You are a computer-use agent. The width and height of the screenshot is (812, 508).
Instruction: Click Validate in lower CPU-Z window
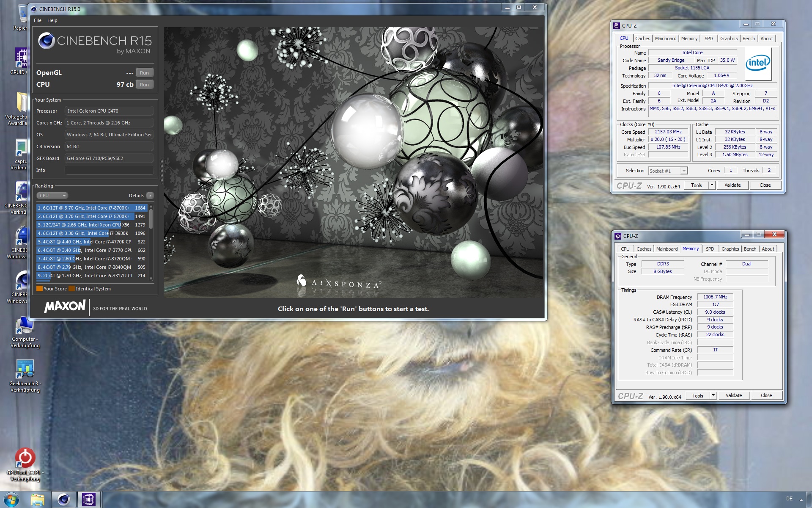click(734, 395)
